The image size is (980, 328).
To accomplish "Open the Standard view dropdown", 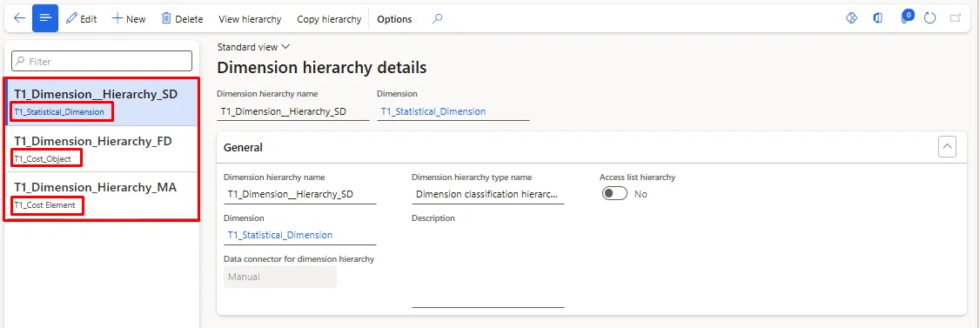I will click(254, 47).
